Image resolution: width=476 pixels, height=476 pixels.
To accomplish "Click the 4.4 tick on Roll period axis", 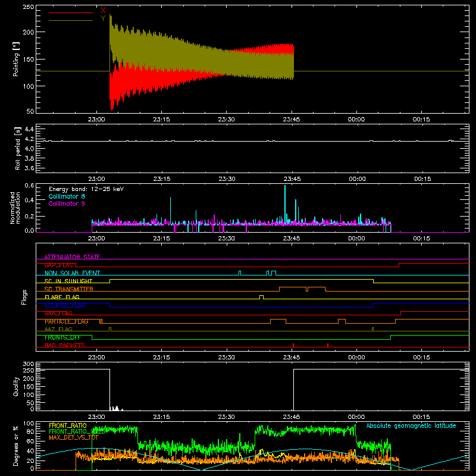I will click(29, 129).
